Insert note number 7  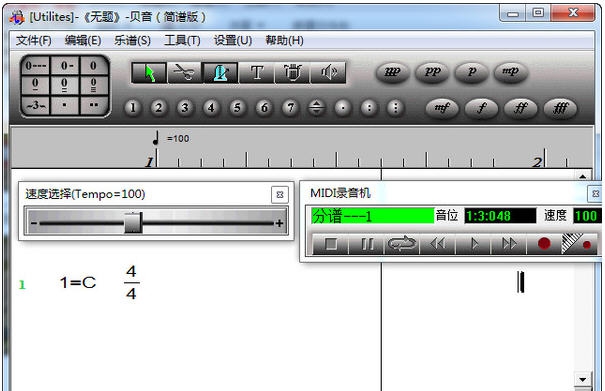tap(290, 108)
